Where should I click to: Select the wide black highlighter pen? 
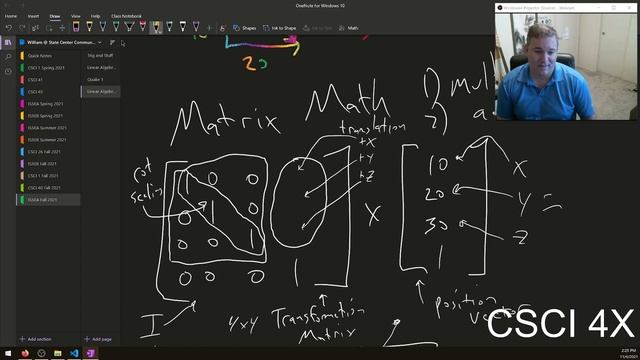(x=129, y=27)
